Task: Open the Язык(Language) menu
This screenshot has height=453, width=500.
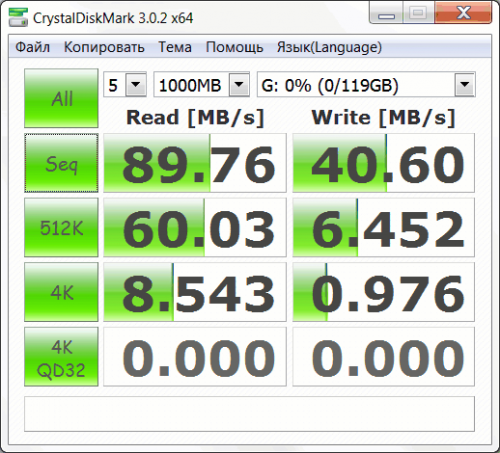Action: (329, 47)
